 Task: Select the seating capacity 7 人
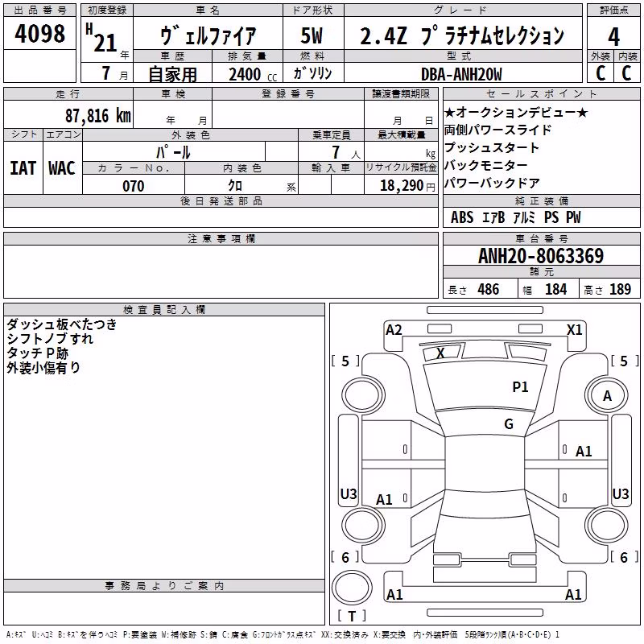tap(346, 153)
